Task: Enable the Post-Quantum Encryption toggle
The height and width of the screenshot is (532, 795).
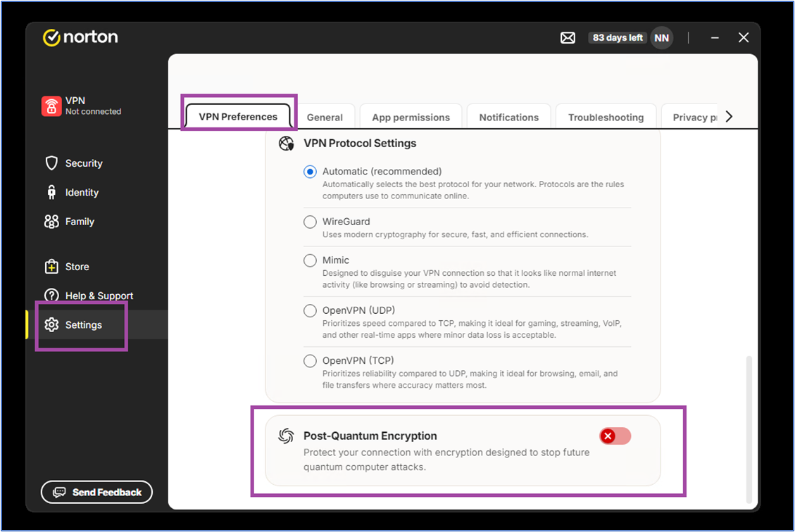Action: coord(615,436)
